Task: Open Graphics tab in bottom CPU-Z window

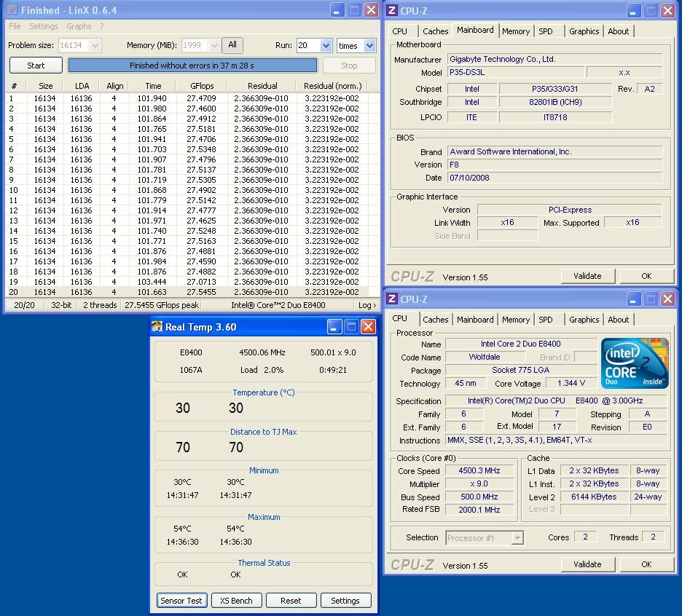Action: tap(584, 320)
